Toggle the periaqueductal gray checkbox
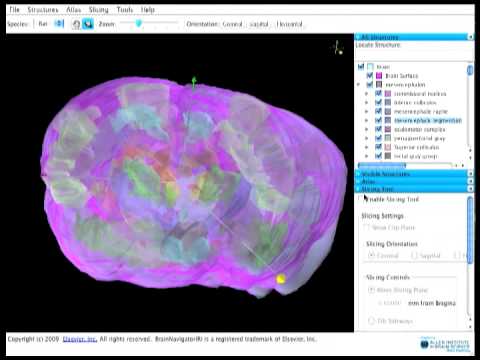 (x=378, y=138)
